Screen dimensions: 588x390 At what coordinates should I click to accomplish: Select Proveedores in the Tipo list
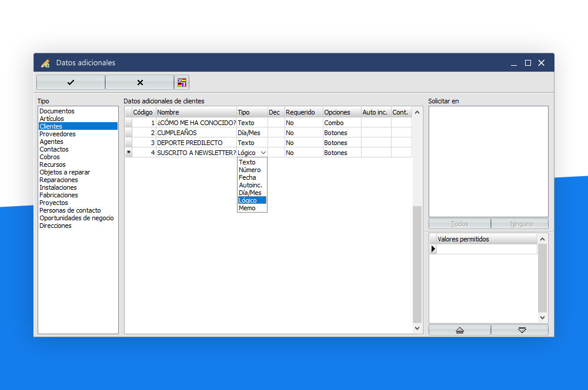click(57, 134)
